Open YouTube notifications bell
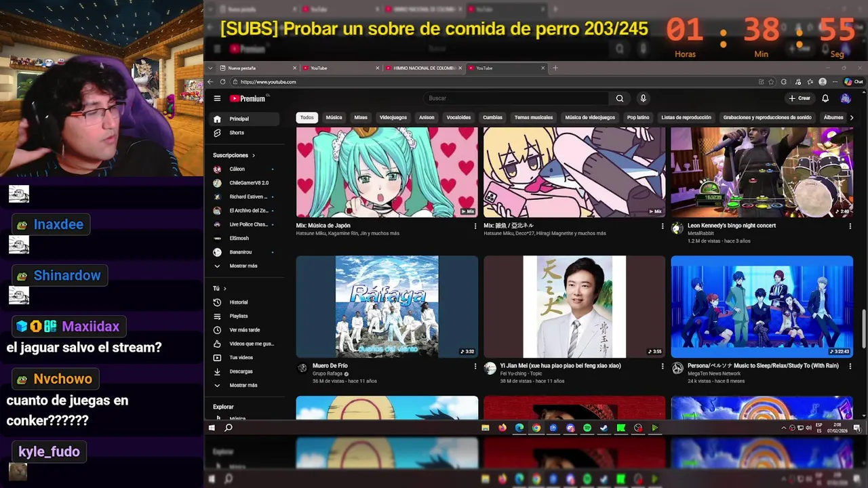Image resolution: width=868 pixels, height=488 pixels. pyautogui.click(x=825, y=98)
